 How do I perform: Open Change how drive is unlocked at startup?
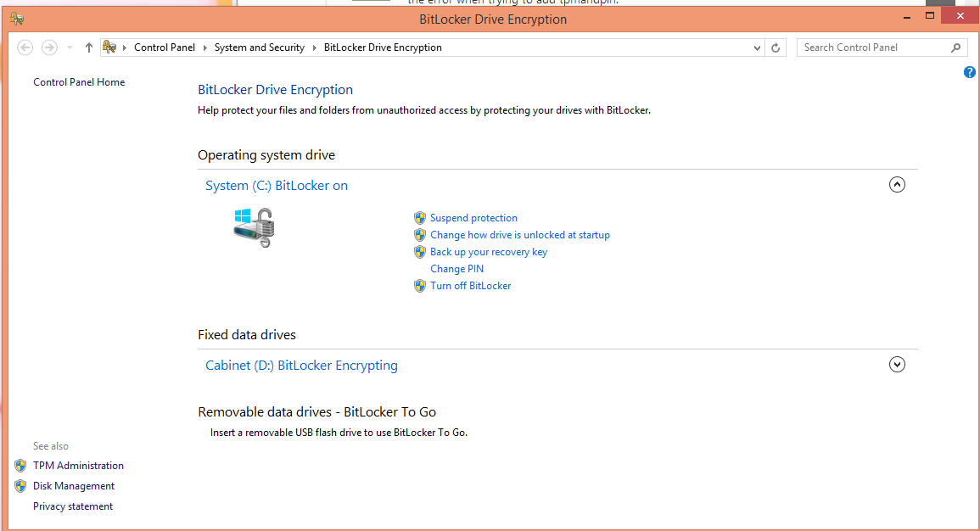[x=519, y=235]
